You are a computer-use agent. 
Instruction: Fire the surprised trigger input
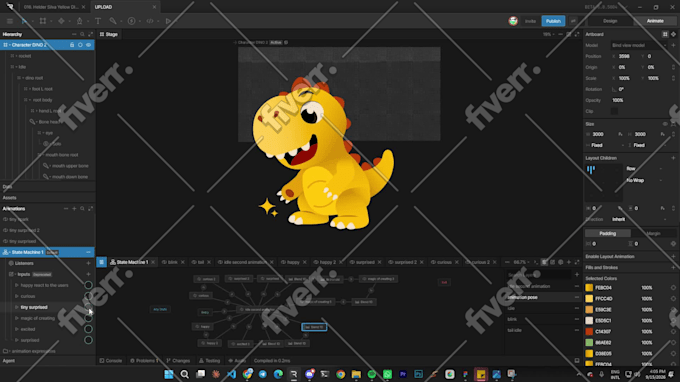pyautogui.click(x=88, y=340)
